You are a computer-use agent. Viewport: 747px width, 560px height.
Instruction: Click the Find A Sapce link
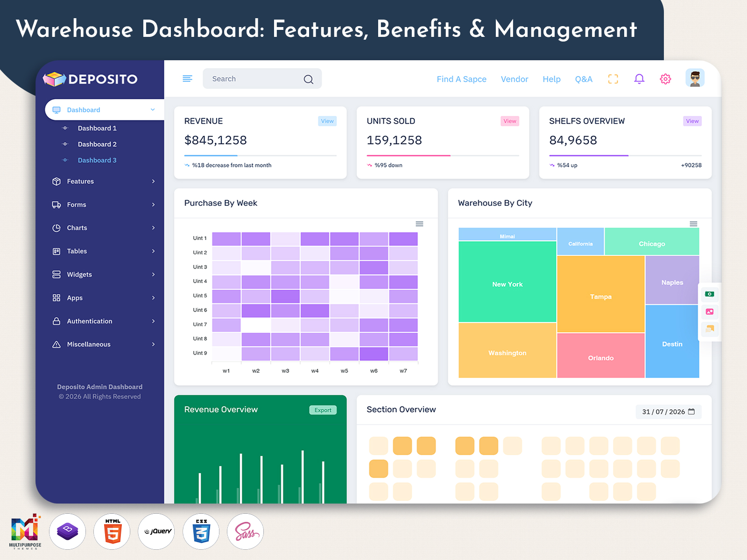(x=461, y=79)
